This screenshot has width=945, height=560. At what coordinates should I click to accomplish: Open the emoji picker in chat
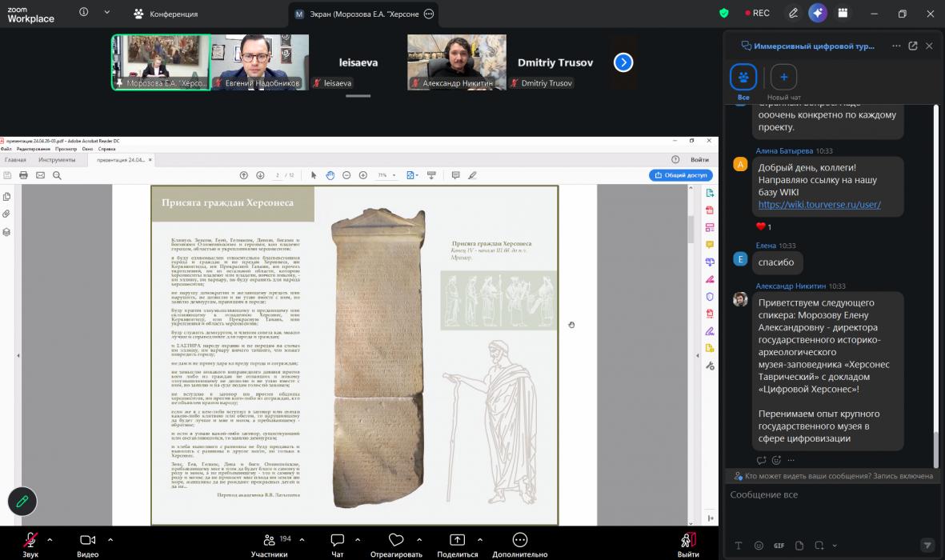759,546
